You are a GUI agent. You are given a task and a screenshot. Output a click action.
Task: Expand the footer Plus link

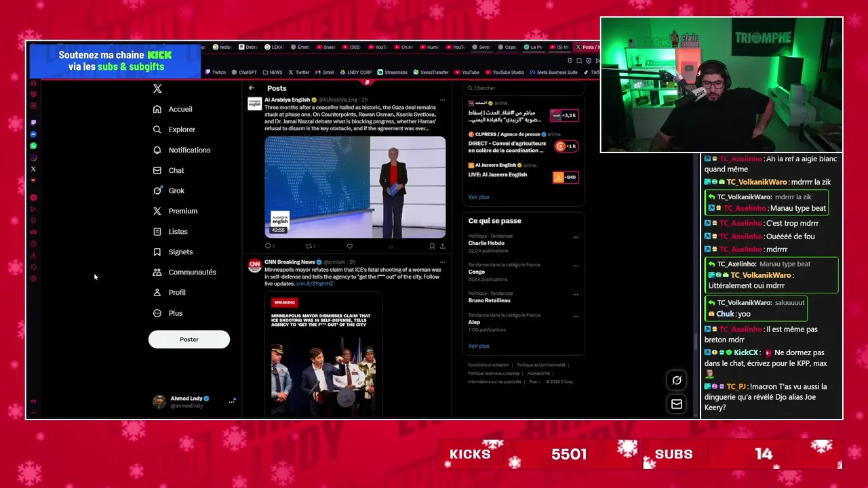click(x=534, y=382)
